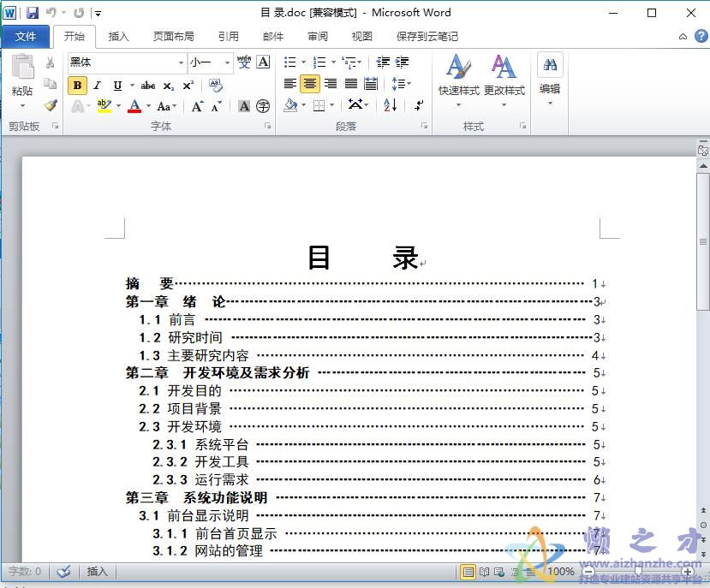Toggle center text alignment
Viewport: 710px width, 588px height.
(309, 83)
